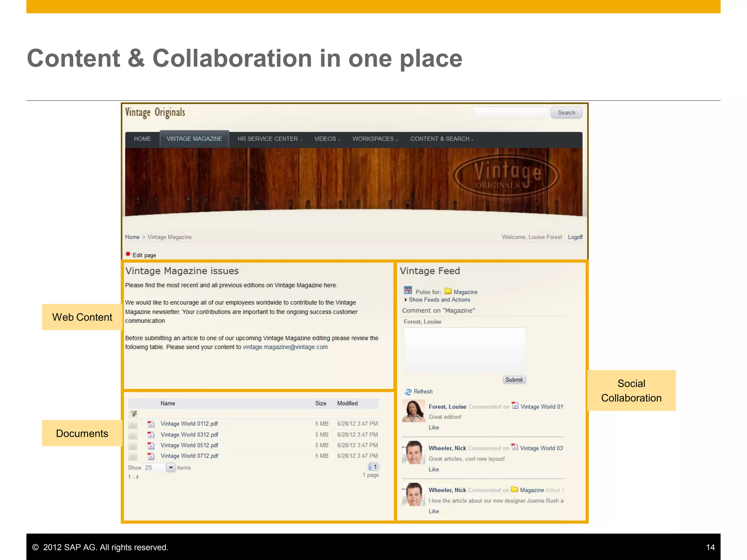Open the Show items count dropdown

coord(171,467)
